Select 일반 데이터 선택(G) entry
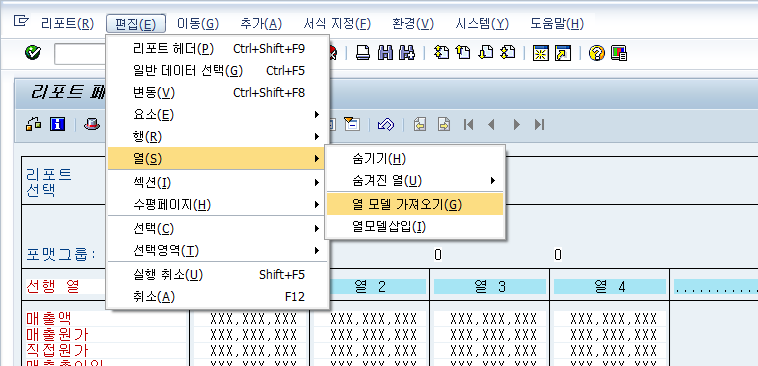 point(218,71)
